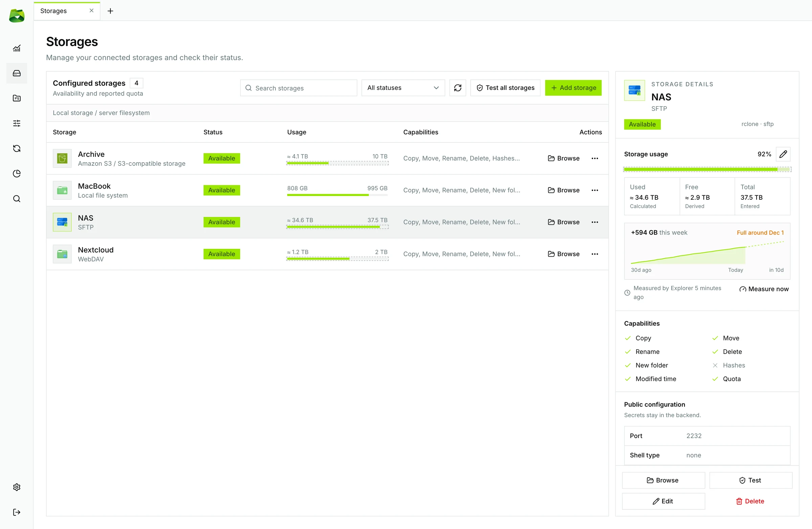Click the MacBook usage progress bar
Screen dimensions: 812x529
[x=337, y=195]
